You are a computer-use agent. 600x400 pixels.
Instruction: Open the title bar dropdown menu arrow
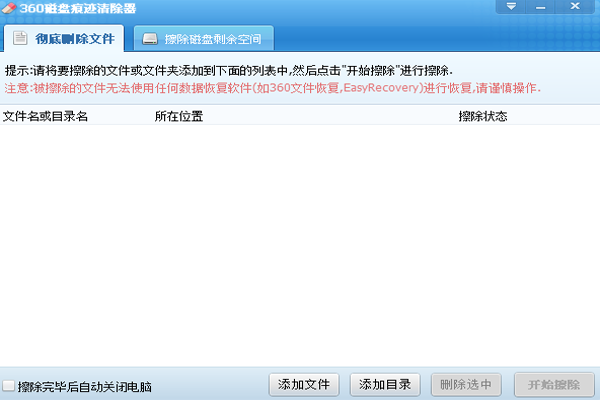coord(511,8)
